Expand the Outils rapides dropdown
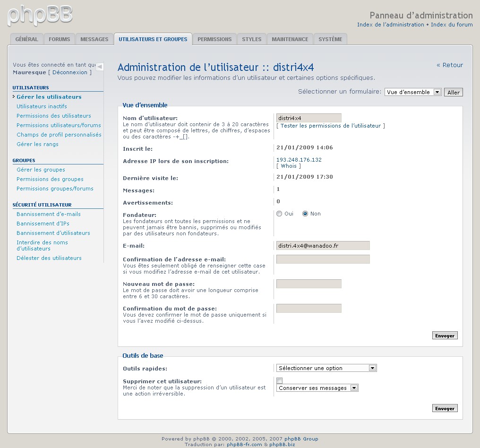The width and height of the screenshot is (480, 448). pos(326,368)
